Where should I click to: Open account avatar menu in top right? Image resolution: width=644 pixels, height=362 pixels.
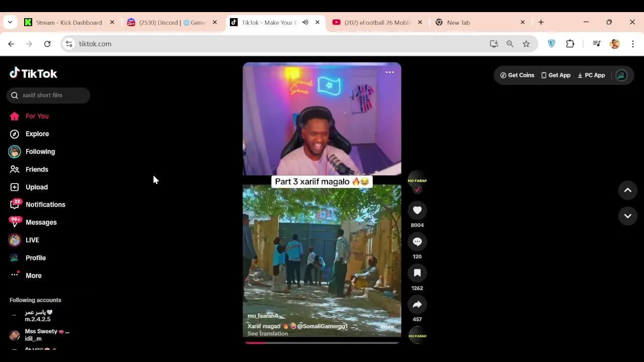pos(621,75)
